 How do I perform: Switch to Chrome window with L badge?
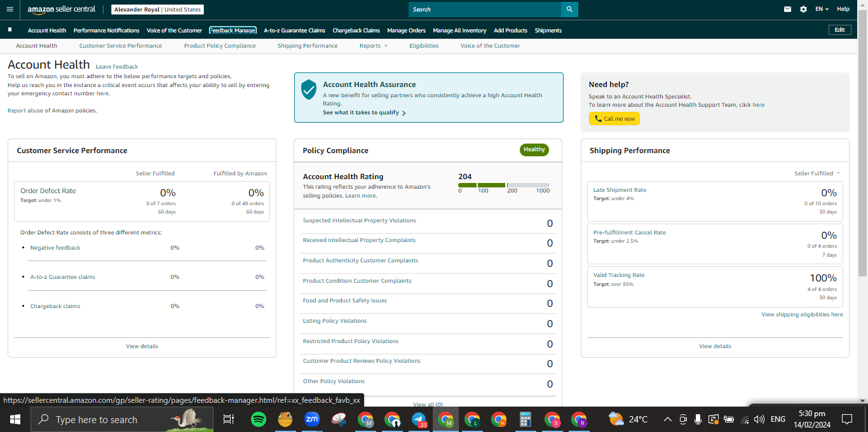(x=472, y=419)
